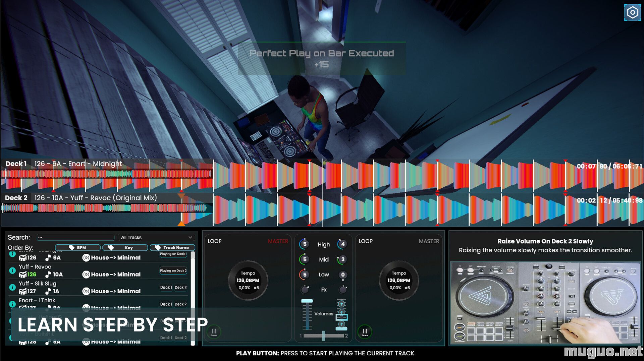The height and width of the screenshot is (361, 644).
Task: Open the settings hexagon icon
Action: [632, 12]
